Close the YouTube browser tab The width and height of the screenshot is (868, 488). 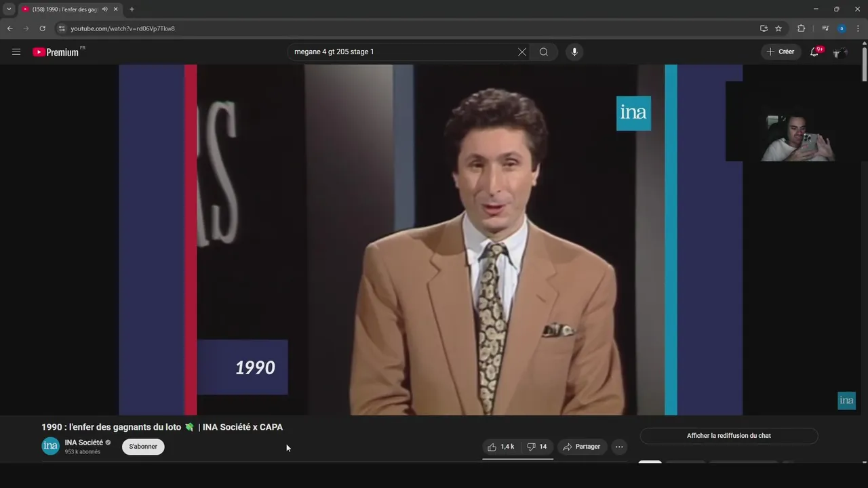pos(115,9)
